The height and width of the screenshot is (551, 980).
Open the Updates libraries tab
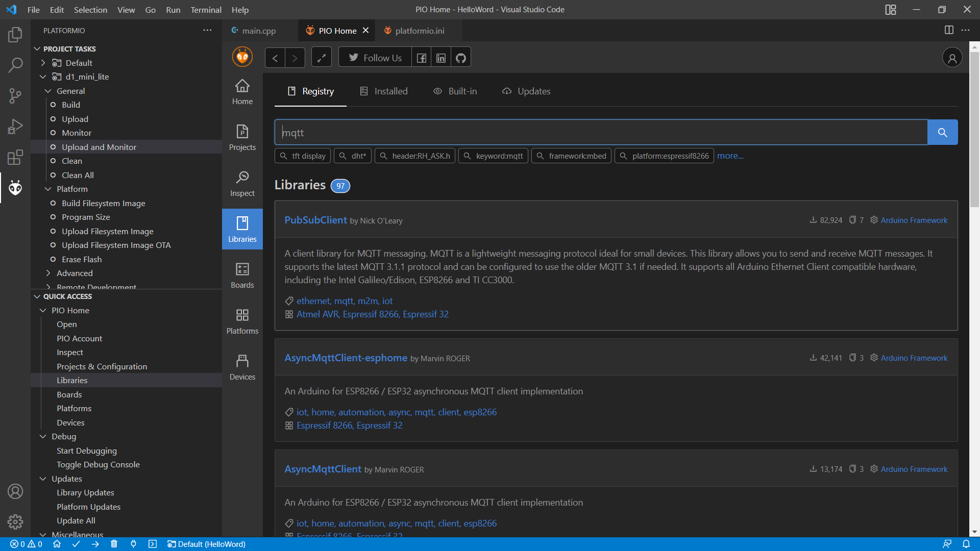(527, 91)
